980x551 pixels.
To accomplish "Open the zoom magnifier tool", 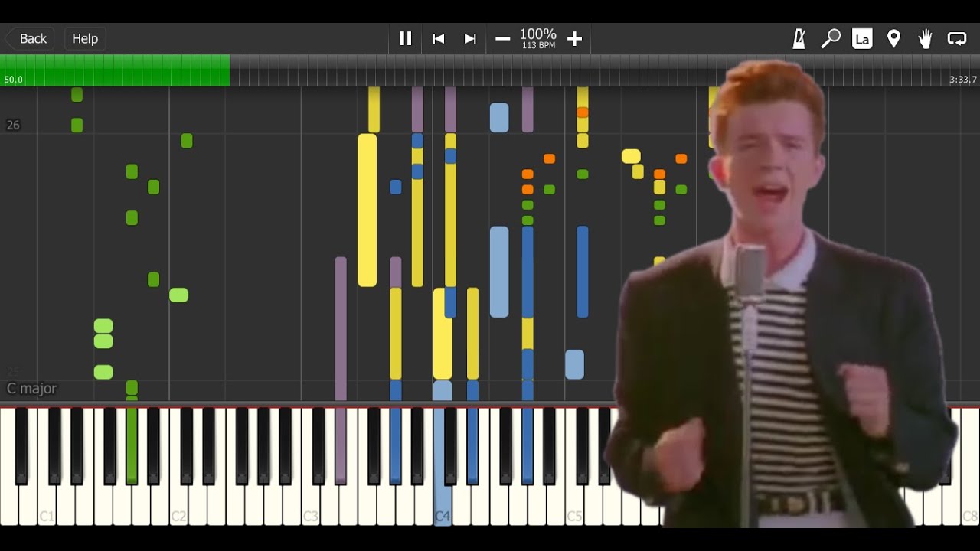I will (831, 38).
